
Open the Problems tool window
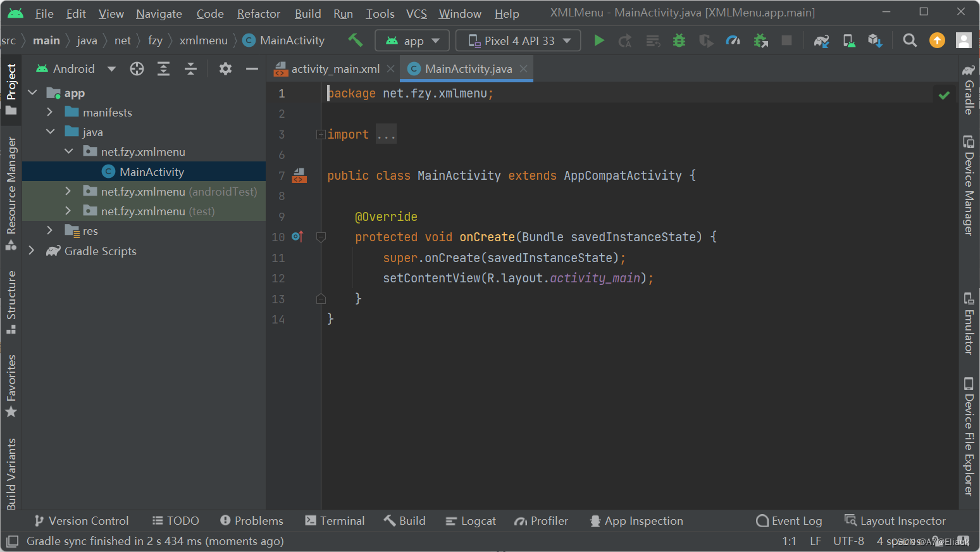[x=251, y=521]
